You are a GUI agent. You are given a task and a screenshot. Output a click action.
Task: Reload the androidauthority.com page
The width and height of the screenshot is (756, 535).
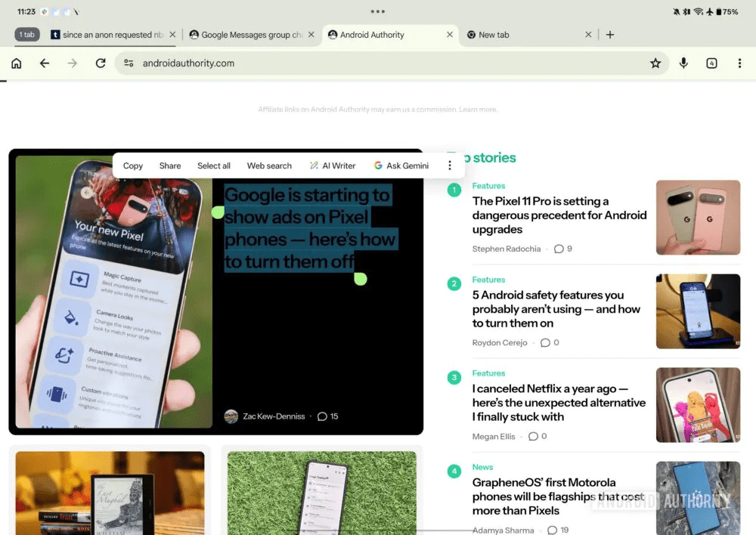click(x=101, y=63)
